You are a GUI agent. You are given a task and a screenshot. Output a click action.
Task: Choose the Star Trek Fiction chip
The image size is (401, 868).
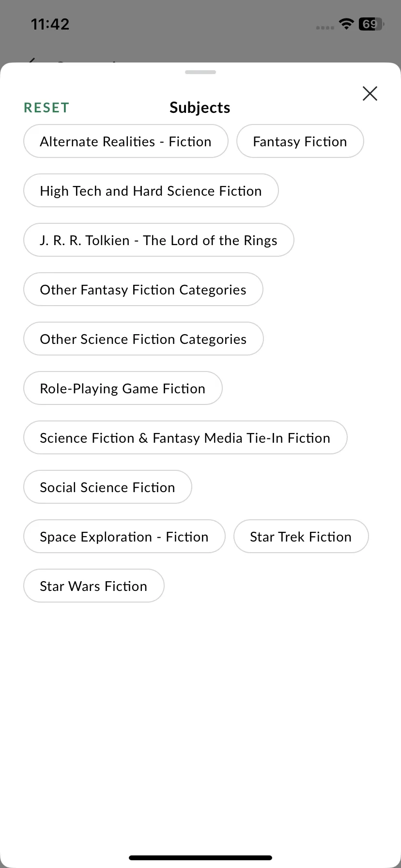pos(301,536)
